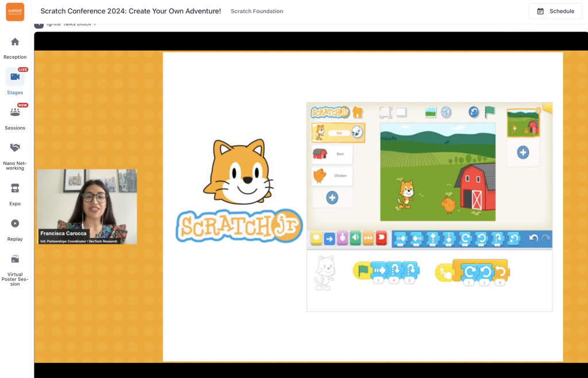Select the Barn character in the list

tap(332, 154)
